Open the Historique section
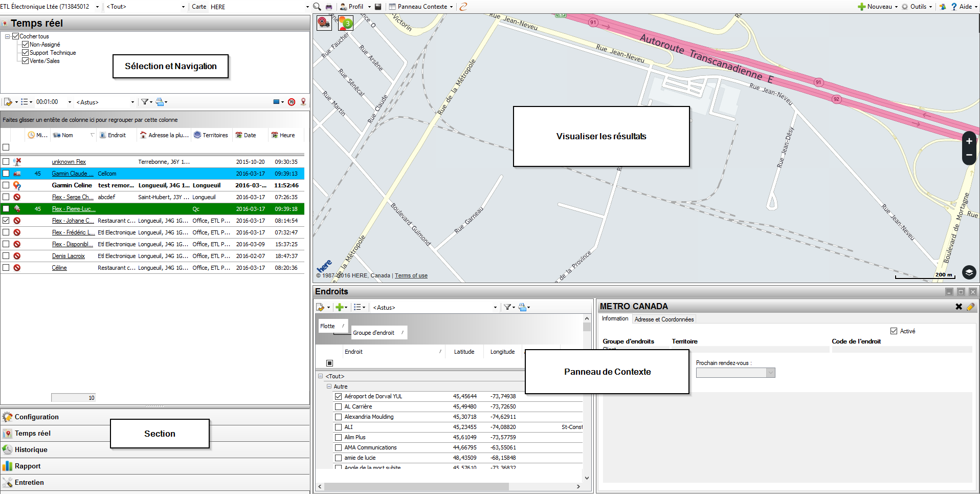The width and height of the screenshot is (980, 494). (x=31, y=449)
